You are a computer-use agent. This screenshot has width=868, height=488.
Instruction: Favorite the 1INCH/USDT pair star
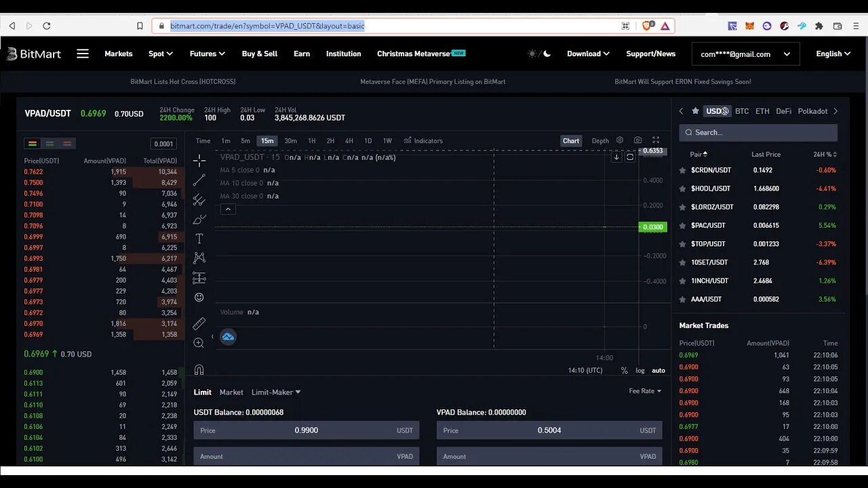(683, 281)
